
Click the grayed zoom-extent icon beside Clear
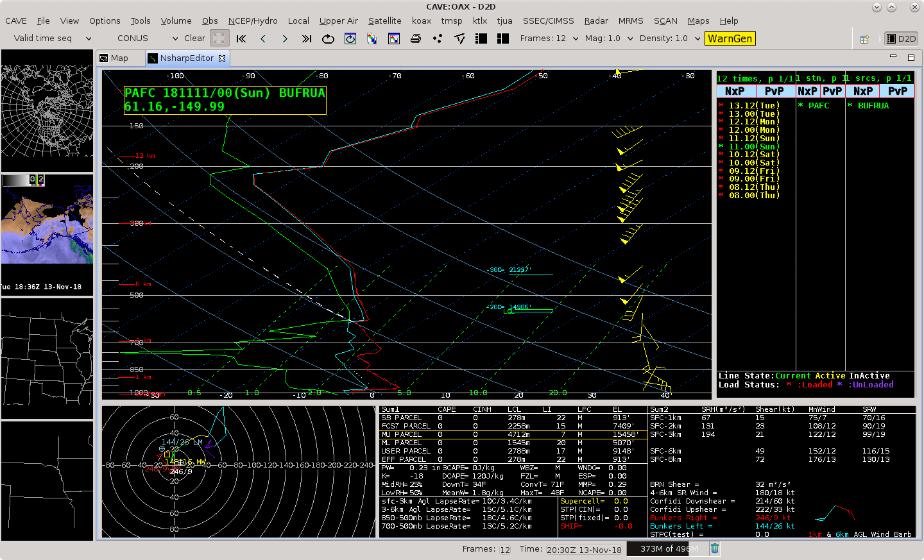219,38
